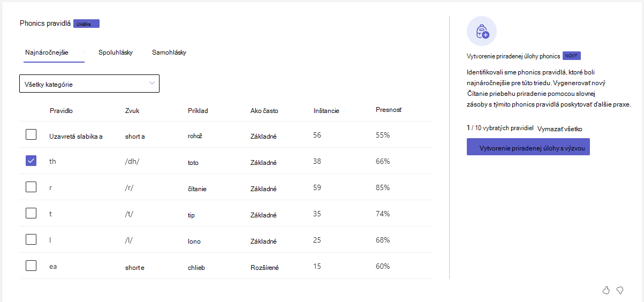The width and height of the screenshot is (644, 302).
Task: Click the Inštancie column header
Action: click(x=327, y=111)
